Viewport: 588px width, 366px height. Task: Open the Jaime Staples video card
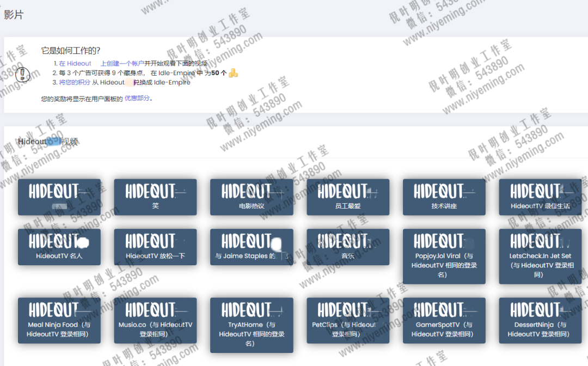click(252, 247)
